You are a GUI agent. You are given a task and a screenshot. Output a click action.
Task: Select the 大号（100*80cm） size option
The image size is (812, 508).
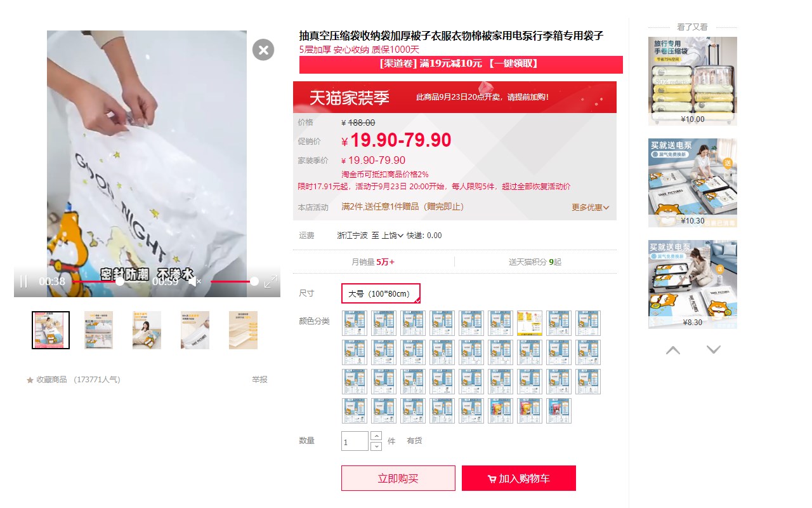381,293
